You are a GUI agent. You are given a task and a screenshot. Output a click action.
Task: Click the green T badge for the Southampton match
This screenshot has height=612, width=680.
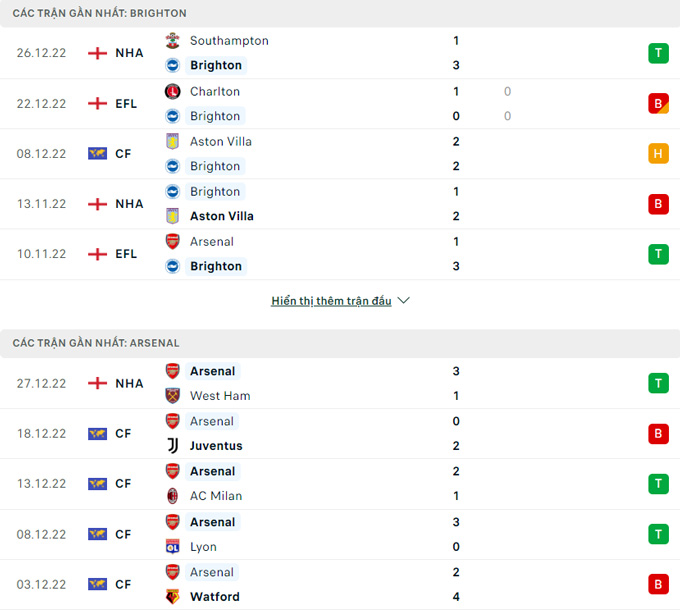pos(658,53)
